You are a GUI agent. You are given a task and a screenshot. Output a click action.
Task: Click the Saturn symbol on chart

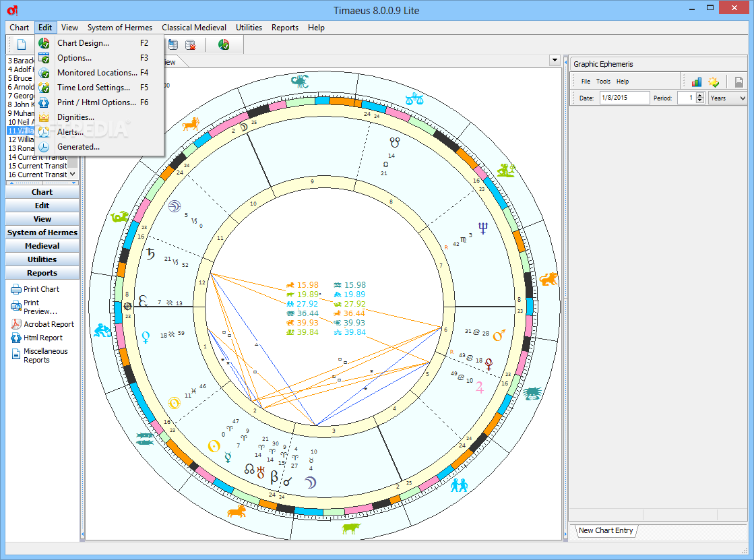click(x=150, y=254)
